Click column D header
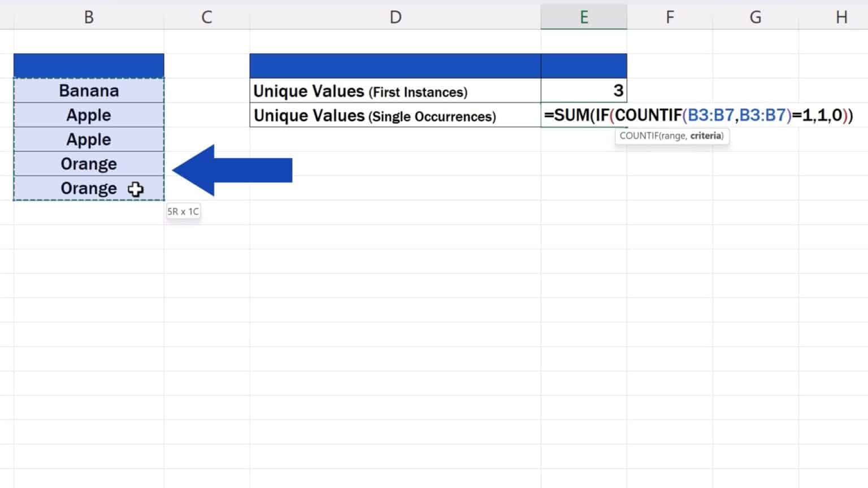 coord(396,16)
